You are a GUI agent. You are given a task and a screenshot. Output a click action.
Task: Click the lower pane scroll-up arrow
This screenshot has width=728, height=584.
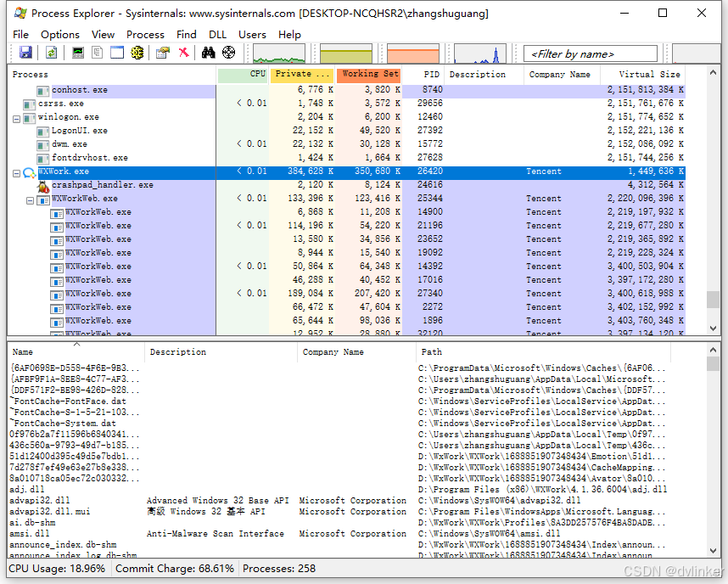pyautogui.click(x=713, y=350)
